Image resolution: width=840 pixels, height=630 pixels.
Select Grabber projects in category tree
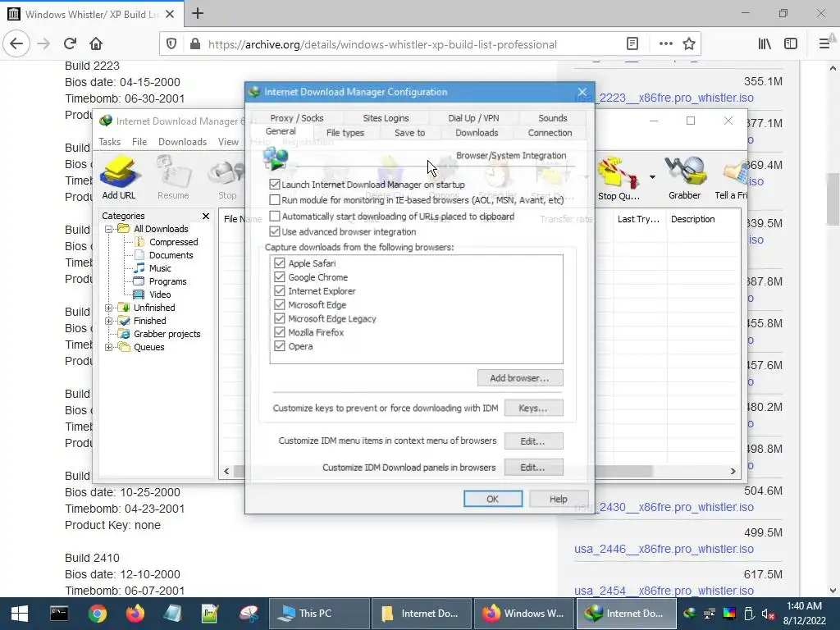[167, 334]
